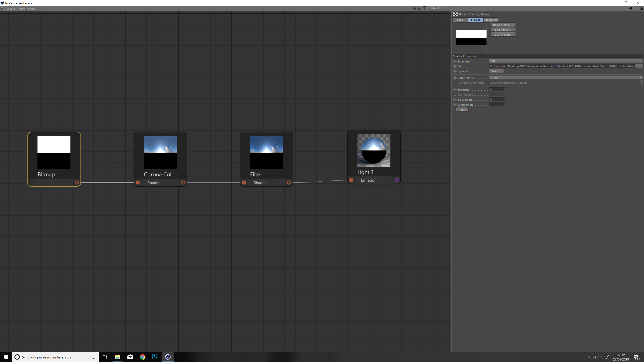Toggle the Exposure keyframe circle
The image size is (644, 362).
(x=455, y=90)
